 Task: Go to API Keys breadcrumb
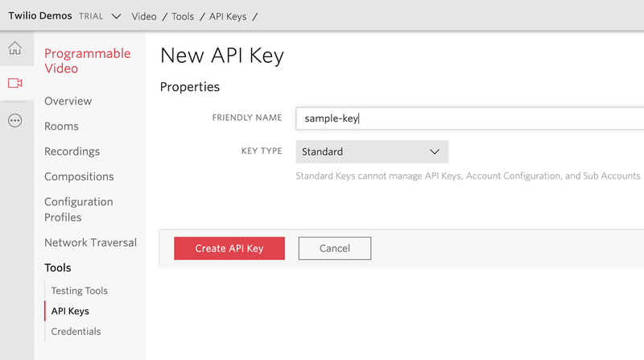pyautogui.click(x=228, y=16)
